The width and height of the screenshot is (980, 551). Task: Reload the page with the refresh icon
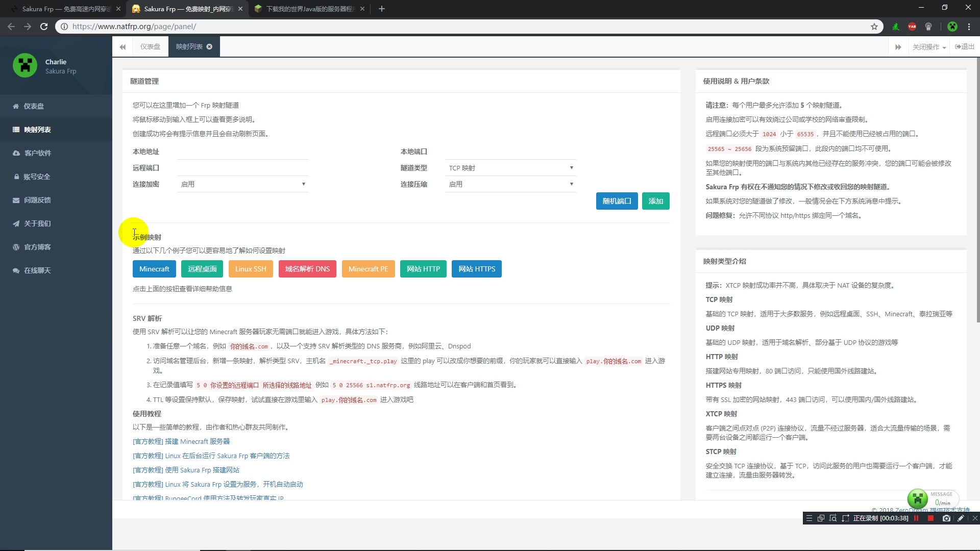pos(44,27)
